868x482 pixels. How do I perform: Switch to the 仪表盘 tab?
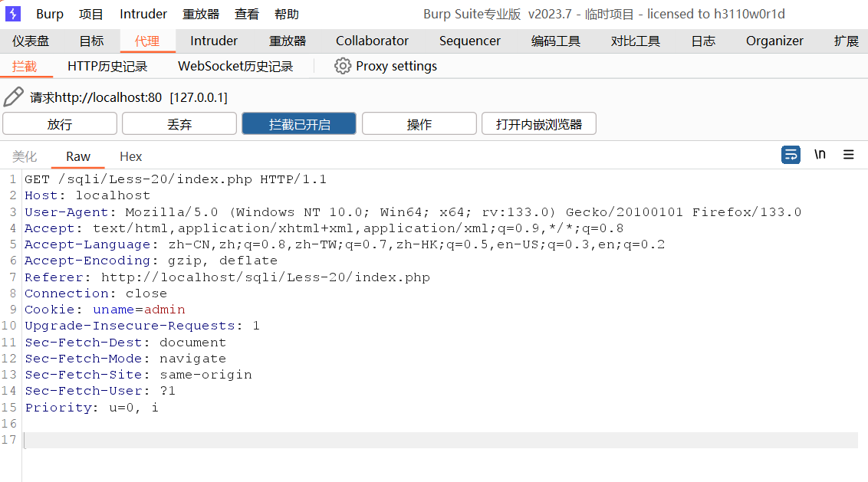point(31,41)
